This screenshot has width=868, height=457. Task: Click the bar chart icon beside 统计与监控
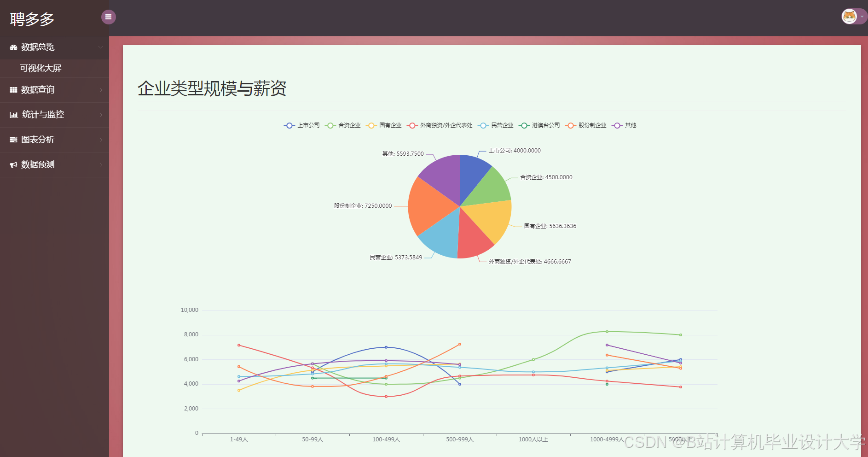click(14, 115)
